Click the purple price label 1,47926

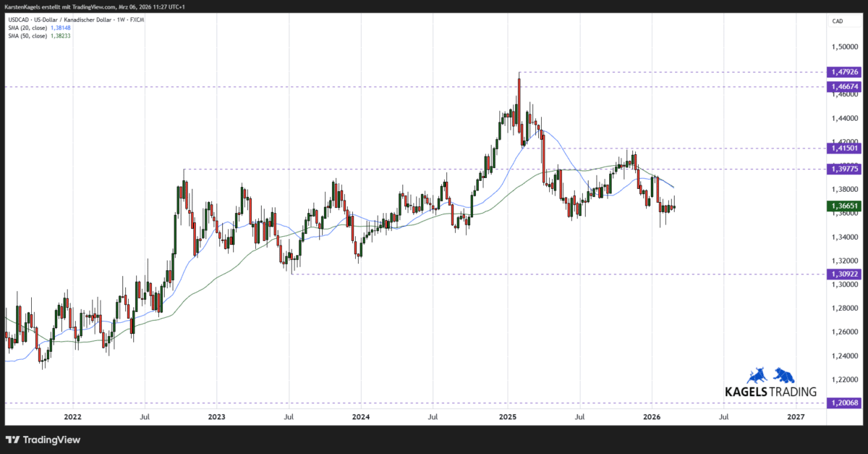(843, 72)
